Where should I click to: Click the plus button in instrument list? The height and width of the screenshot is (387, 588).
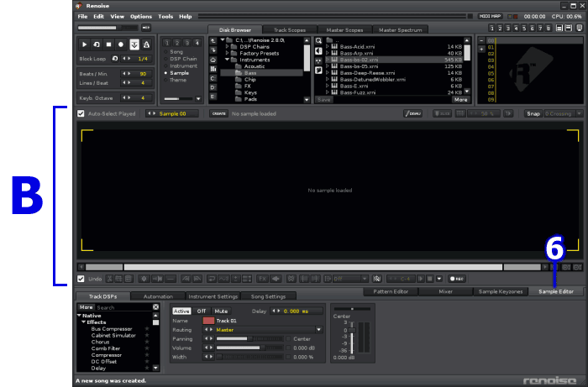pos(481,49)
